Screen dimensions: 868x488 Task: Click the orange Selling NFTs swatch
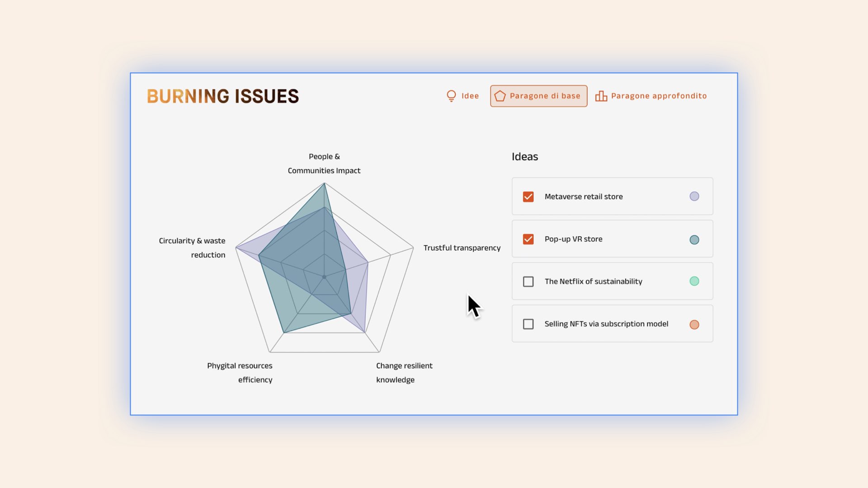coord(694,324)
